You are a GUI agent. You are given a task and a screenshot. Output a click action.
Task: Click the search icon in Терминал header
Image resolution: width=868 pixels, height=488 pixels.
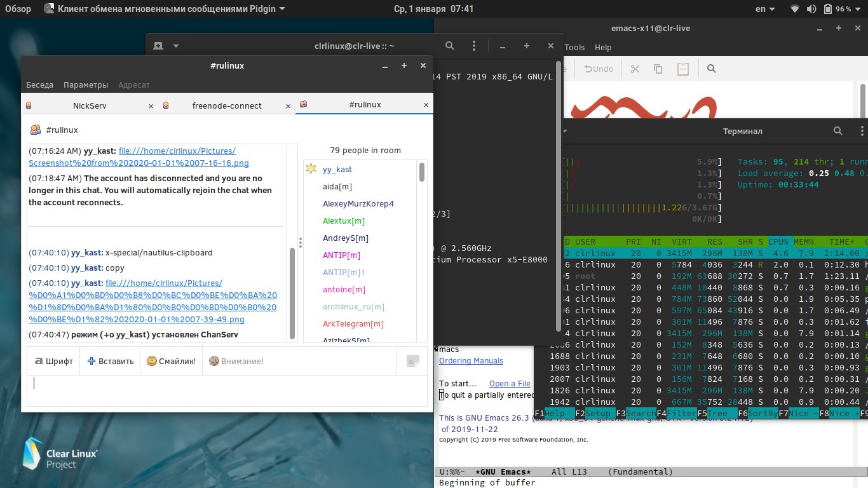838,131
